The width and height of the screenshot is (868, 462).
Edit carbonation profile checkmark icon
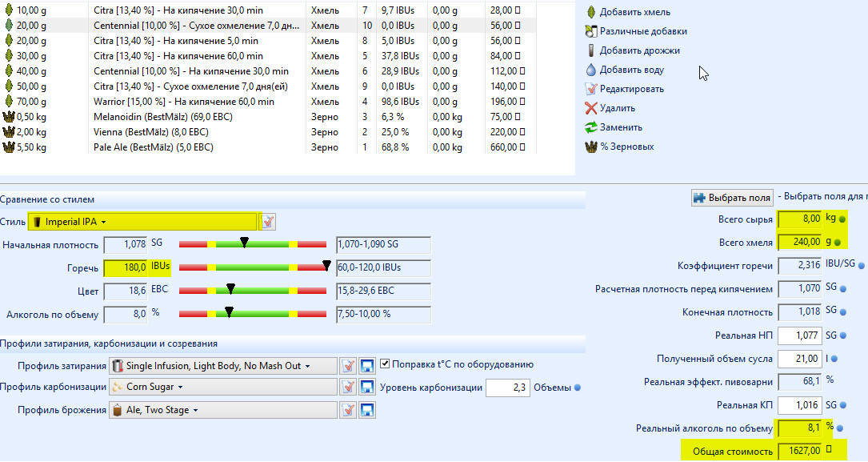pyautogui.click(x=348, y=387)
